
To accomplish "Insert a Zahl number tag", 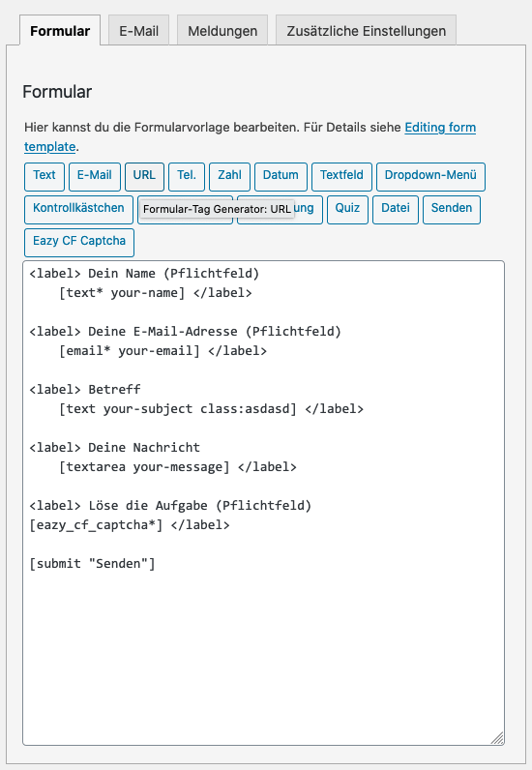I will (x=229, y=176).
